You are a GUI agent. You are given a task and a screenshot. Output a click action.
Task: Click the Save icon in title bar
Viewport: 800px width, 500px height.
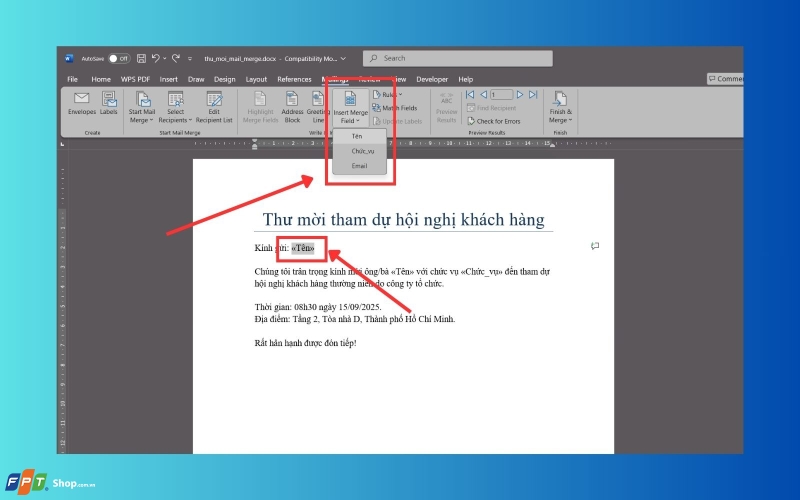[x=141, y=59]
